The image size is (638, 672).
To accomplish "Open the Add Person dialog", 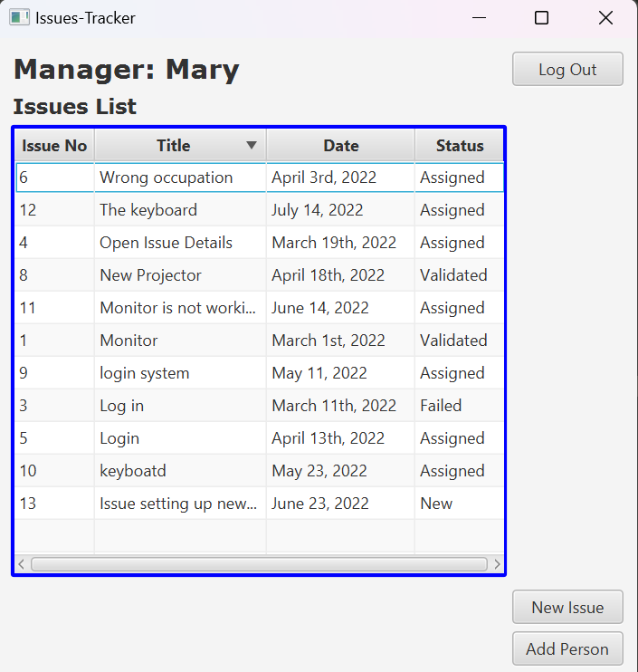I will click(567, 648).
